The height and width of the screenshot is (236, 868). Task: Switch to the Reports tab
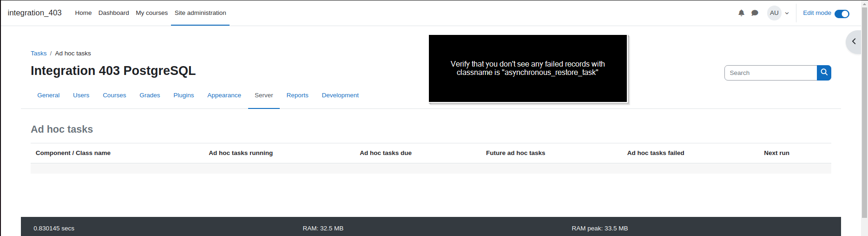pyautogui.click(x=297, y=95)
